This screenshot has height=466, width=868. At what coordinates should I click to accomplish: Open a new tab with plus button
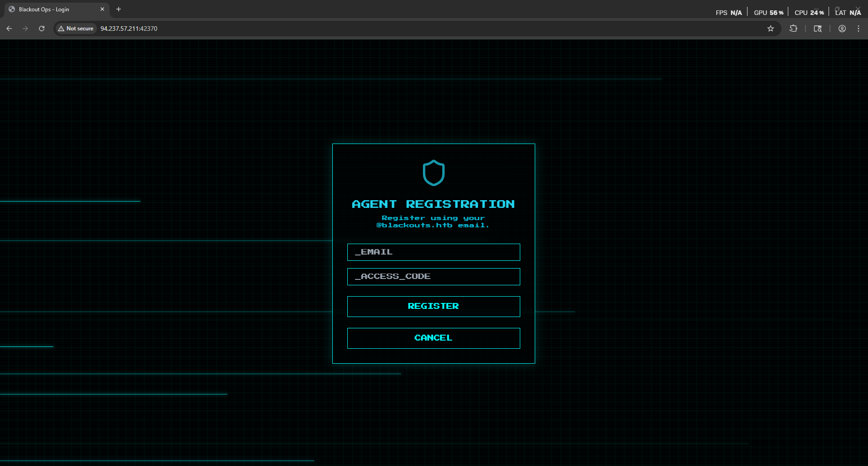[119, 9]
